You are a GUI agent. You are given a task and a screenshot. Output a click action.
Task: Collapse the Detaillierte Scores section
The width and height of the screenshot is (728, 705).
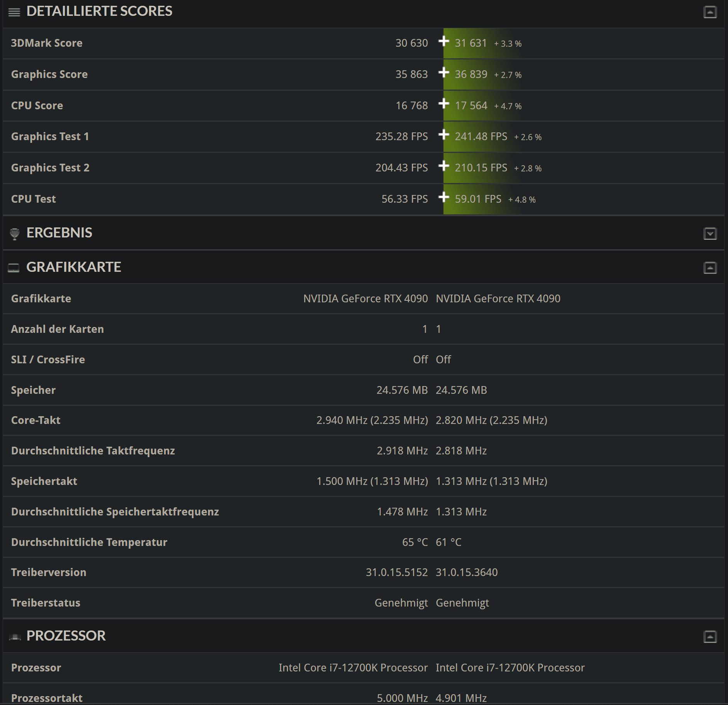click(x=710, y=12)
